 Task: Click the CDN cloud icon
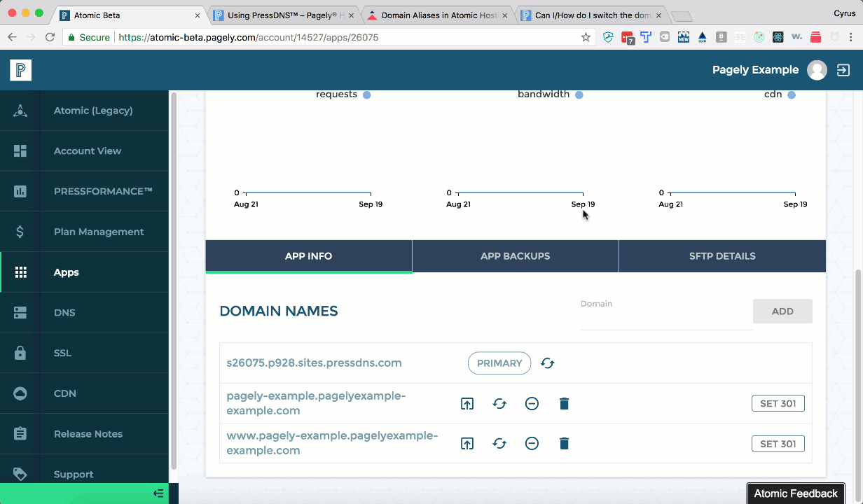click(x=20, y=393)
